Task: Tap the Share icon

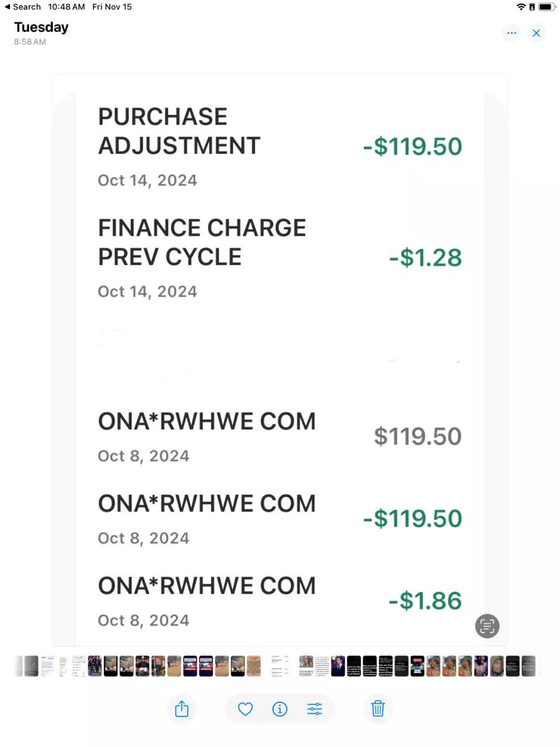Action: pos(182,708)
